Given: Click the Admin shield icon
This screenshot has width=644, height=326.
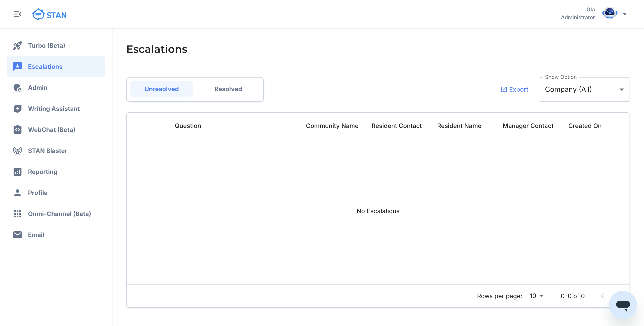Looking at the screenshot, I should [17, 88].
